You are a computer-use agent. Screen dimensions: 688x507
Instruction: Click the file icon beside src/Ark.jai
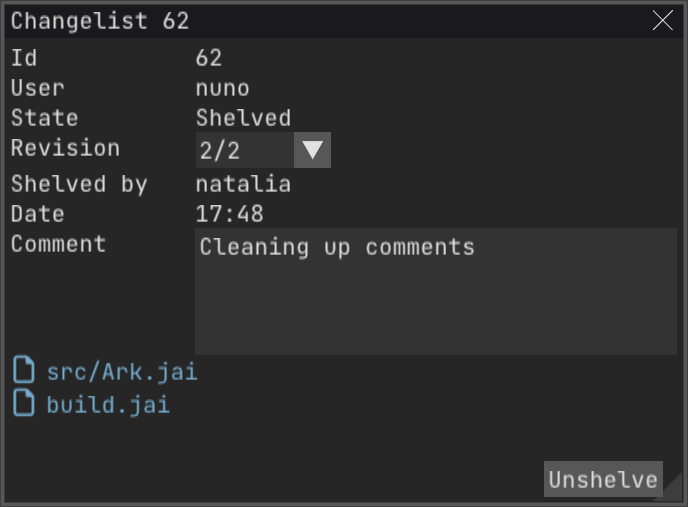point(24,372)
